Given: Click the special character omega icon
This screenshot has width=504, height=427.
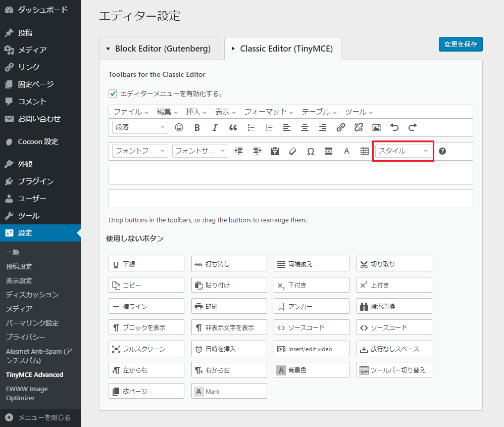Looking at the screenshot, I should 311,151.
